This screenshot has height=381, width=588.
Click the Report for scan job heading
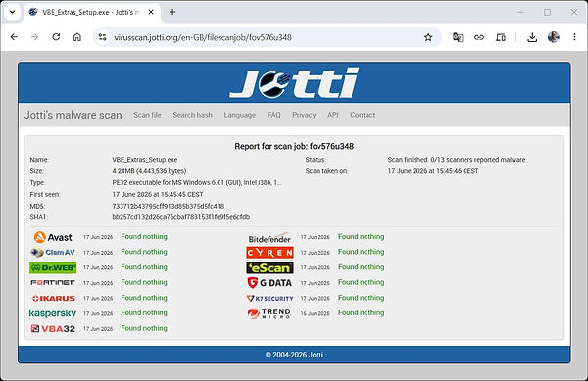pyautogui.click(x=294, y=146)
